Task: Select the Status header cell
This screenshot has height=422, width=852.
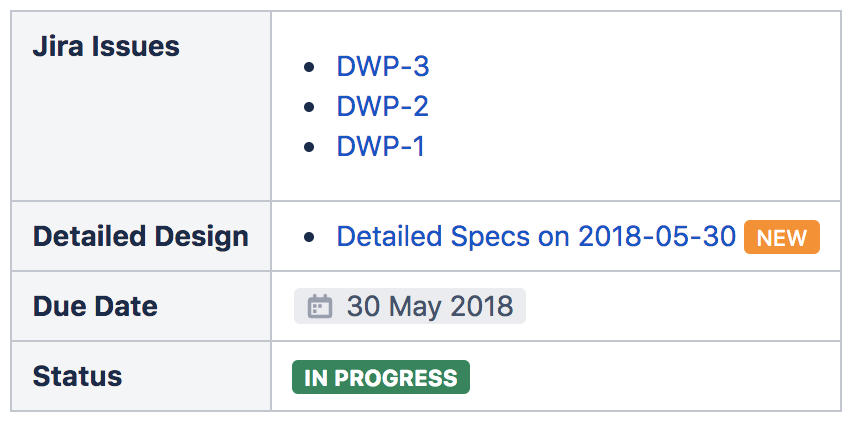Action: (77, 376)
